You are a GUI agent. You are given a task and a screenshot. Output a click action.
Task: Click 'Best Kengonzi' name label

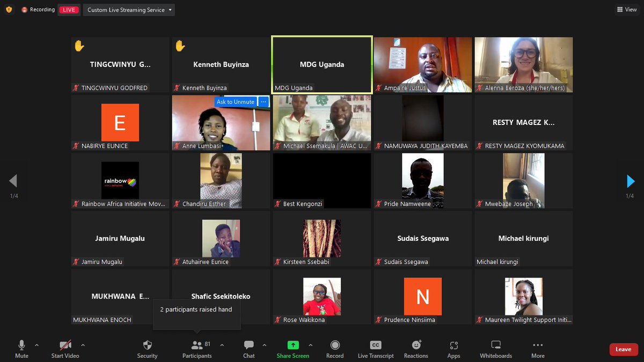(x=303, y=204)
